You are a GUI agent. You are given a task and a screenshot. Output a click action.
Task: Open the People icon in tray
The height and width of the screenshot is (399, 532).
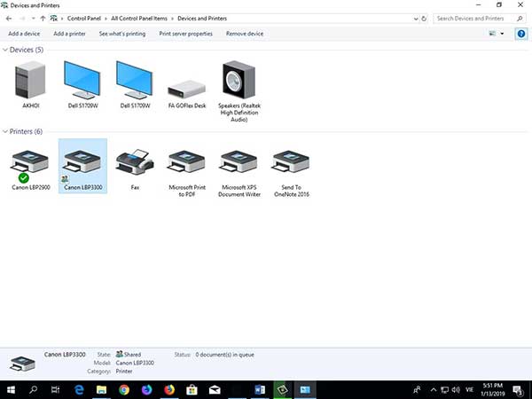[x=417, y=390]
